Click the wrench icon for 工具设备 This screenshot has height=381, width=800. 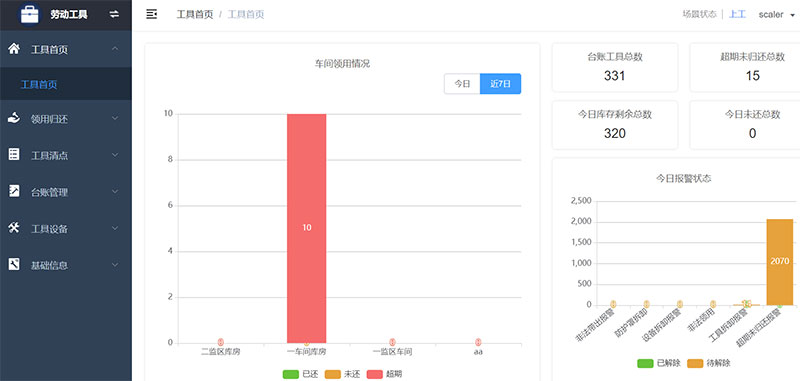(x=14, y=228)
